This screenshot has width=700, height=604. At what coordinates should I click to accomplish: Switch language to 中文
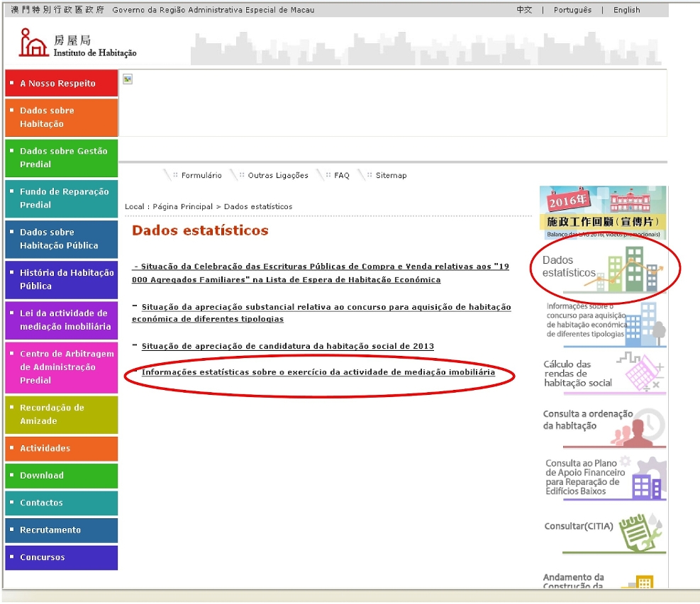coord(524,10)
